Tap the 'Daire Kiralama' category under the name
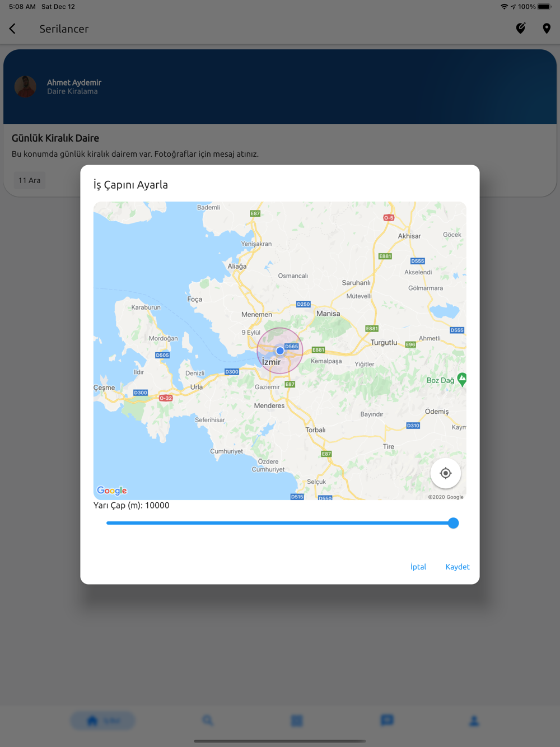Image resolution: width=560 pixels, height=747 pixels. (x=72, y=91)
